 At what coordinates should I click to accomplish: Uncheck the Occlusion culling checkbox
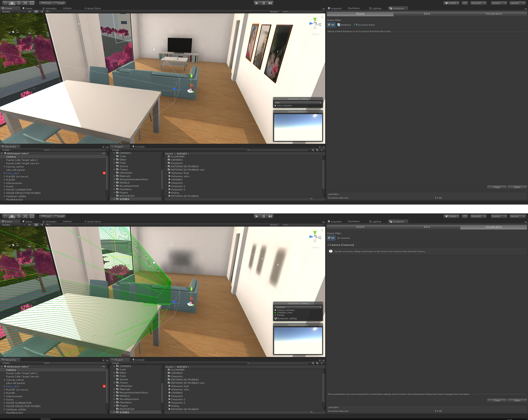click(276, 318)
